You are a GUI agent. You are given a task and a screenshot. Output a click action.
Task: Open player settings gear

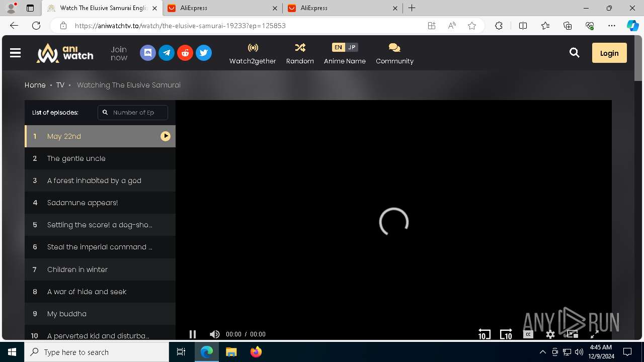point(550,334)
